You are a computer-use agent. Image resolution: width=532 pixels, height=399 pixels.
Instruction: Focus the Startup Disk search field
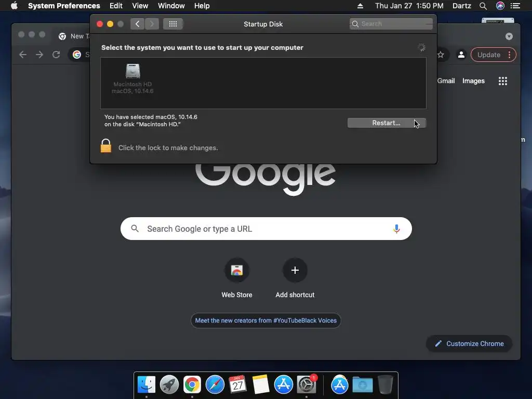point(391,24)
